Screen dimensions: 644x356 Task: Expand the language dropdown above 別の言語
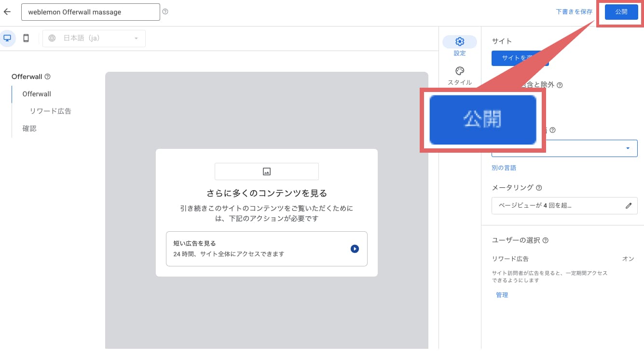pos(563,148)
